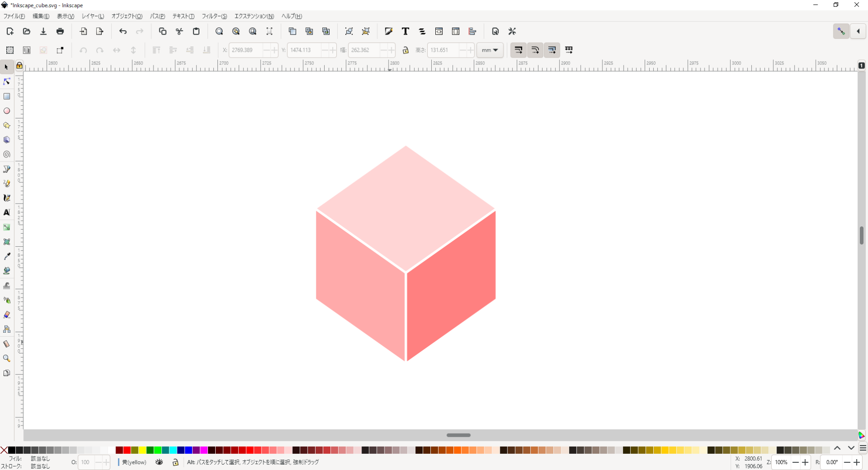Enable the width-height lock ratio toggle
The image size is (868, 470).
pyautogui.click(x=406, y=50)
